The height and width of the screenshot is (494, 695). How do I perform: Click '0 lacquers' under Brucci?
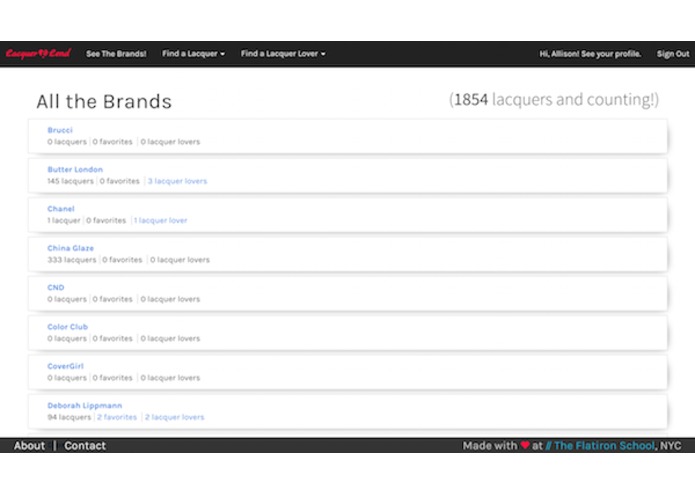[x=67, y=142]
